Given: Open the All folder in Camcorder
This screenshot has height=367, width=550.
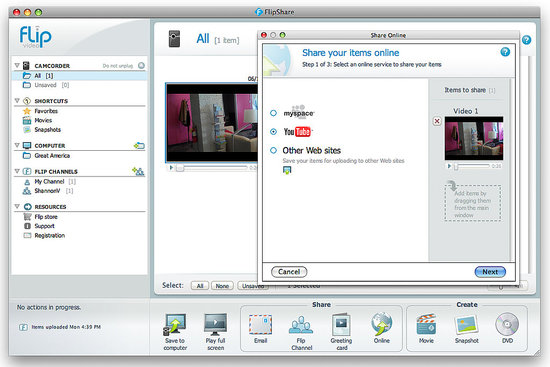Looking at the screenshot, I should pyautogui.click(x=80, y=76).
